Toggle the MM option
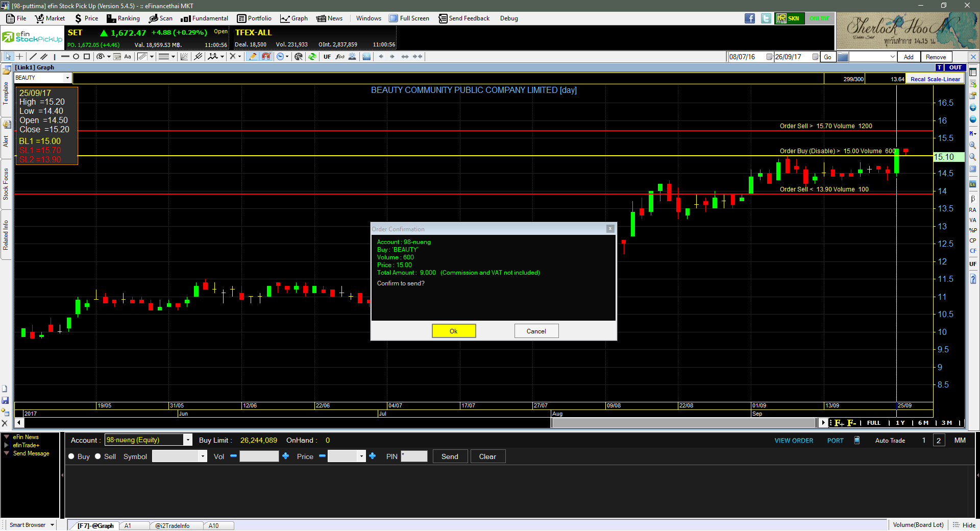 click(x=960, y=440)
